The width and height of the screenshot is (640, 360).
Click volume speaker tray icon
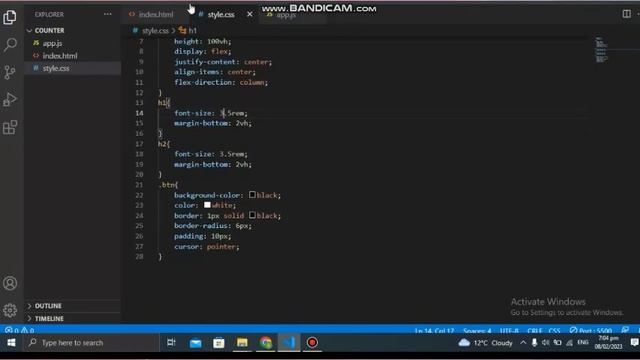coord(546,343)
